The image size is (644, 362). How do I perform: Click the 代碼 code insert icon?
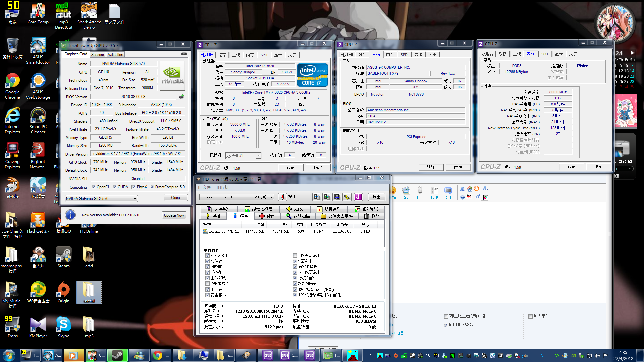[434, 193]
